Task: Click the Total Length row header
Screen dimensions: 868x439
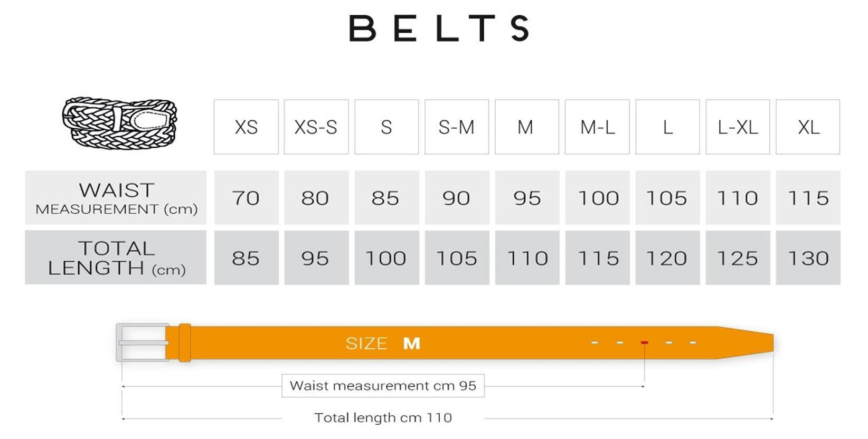Action: tap(116, 257)
